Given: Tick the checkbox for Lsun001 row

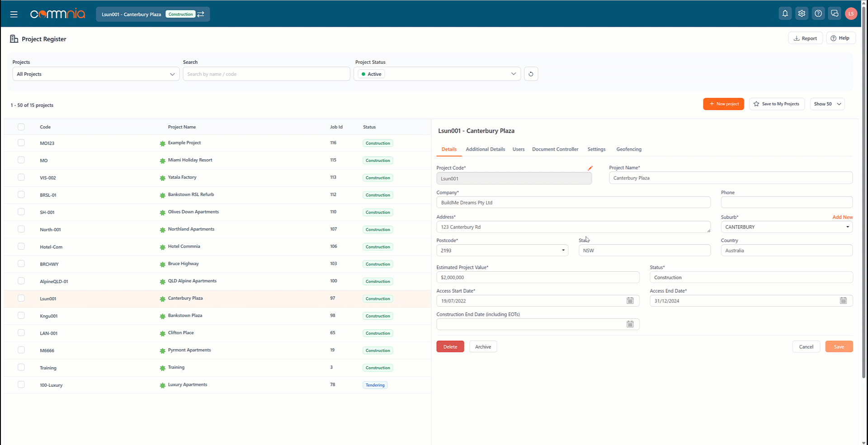Looking at the screenshot, I should pyautogui.click(x=21, y=298).
